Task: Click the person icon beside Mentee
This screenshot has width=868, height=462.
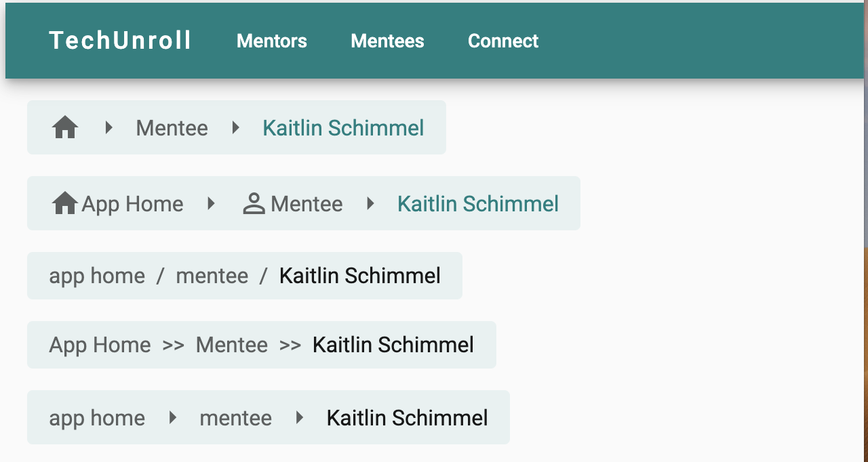Action: tap(254, 203)
